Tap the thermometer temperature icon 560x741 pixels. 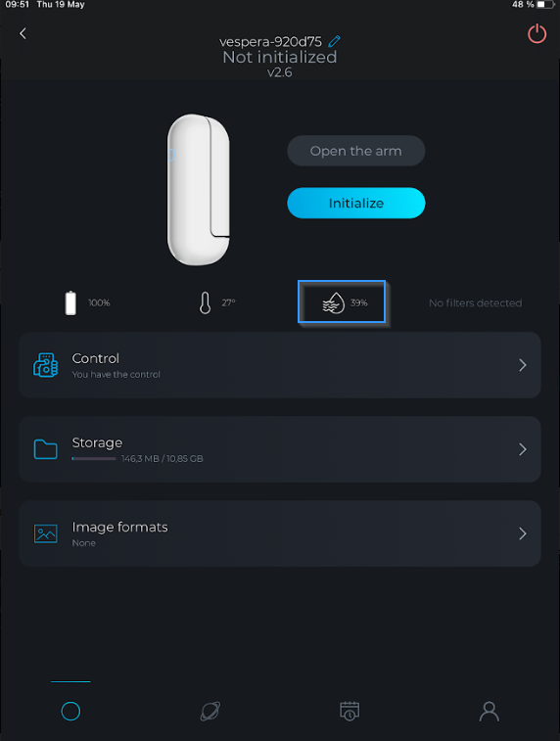(x=205, y=302)
